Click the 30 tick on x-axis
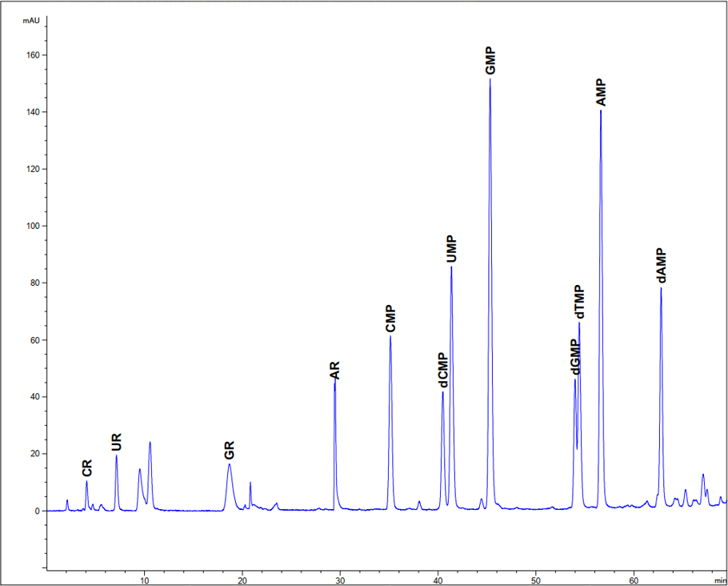The height and width of the screenshot is (586, 728). click(x=340, y=579)
